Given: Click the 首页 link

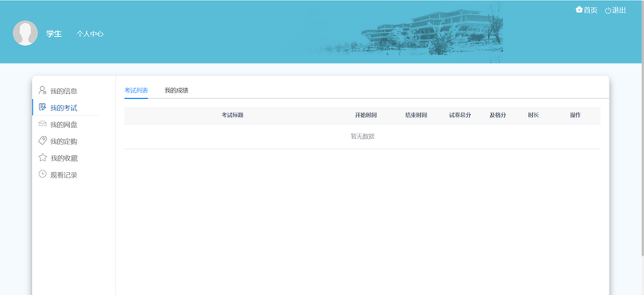Looking at the screenshot, I should tap(590, 10).
